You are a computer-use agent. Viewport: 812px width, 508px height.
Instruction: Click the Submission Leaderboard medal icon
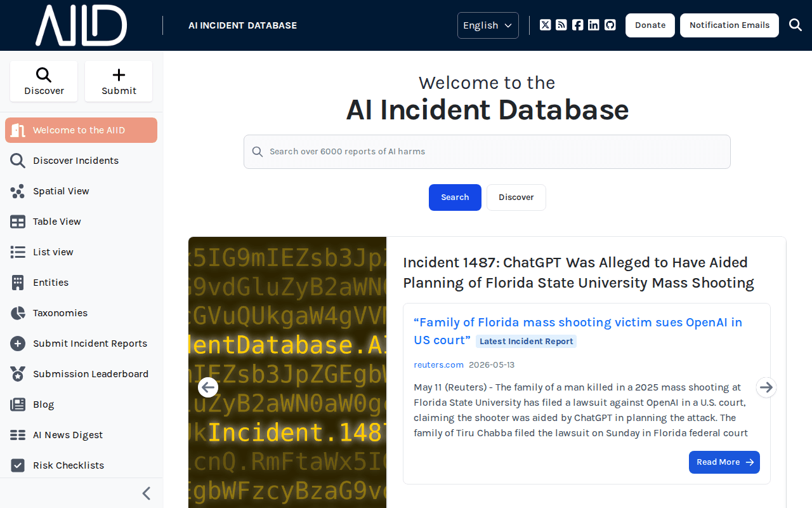18,374
